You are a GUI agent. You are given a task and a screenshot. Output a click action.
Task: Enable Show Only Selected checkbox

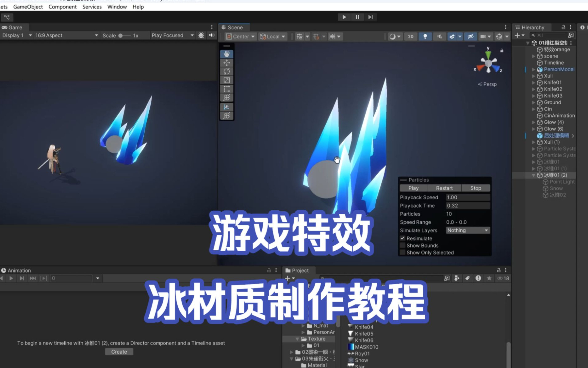coord(403,253)
